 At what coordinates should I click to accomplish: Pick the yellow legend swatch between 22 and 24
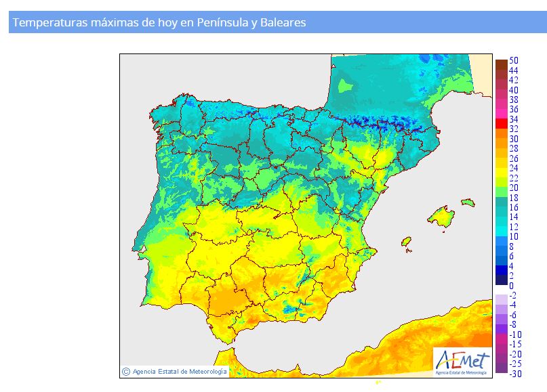click(501, 173)
